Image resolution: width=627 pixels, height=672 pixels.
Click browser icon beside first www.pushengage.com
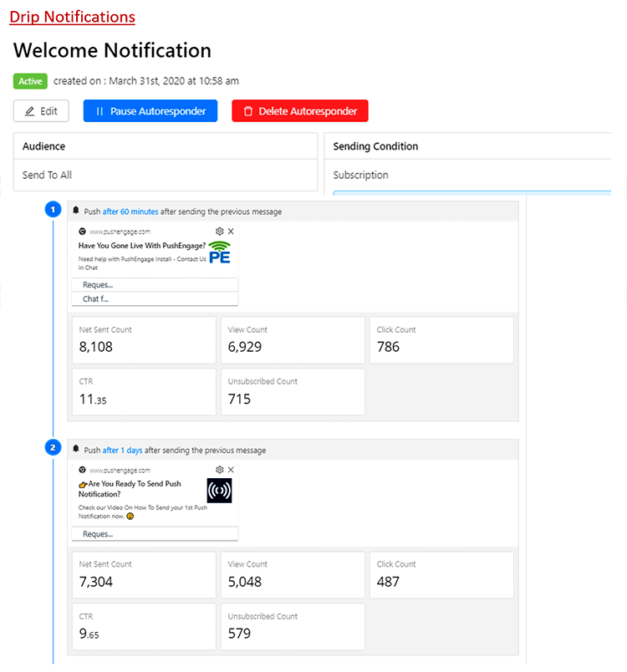[82, 232]
